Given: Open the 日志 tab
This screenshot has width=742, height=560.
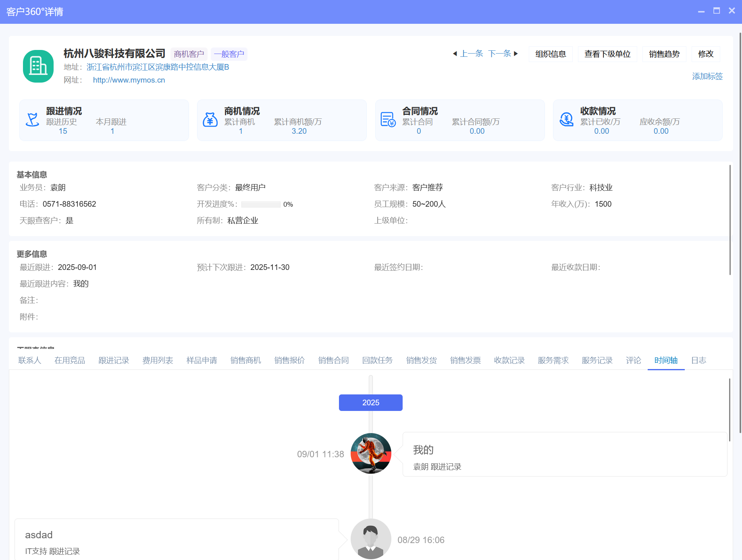Looking at the screenshot, I should (x=698, y=360).
